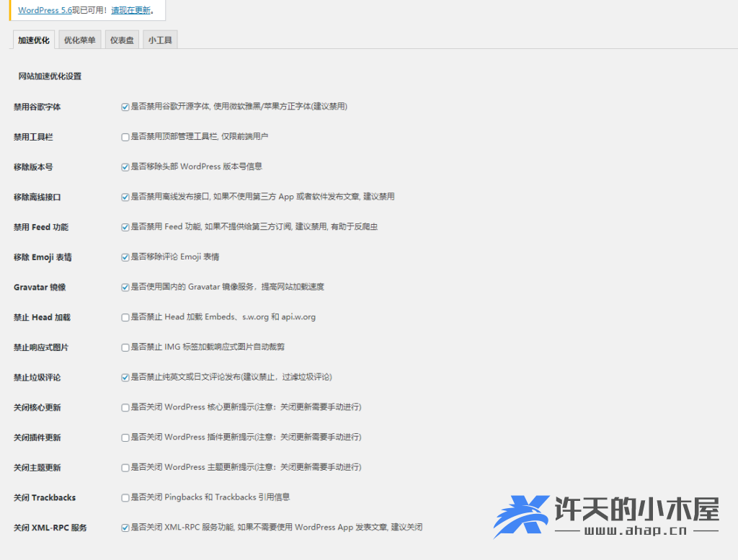Viewport: 738px width, 560px height.
Task: Enable the 禁止 Head 加载 checkbox
Action: (x=125, y=318)
